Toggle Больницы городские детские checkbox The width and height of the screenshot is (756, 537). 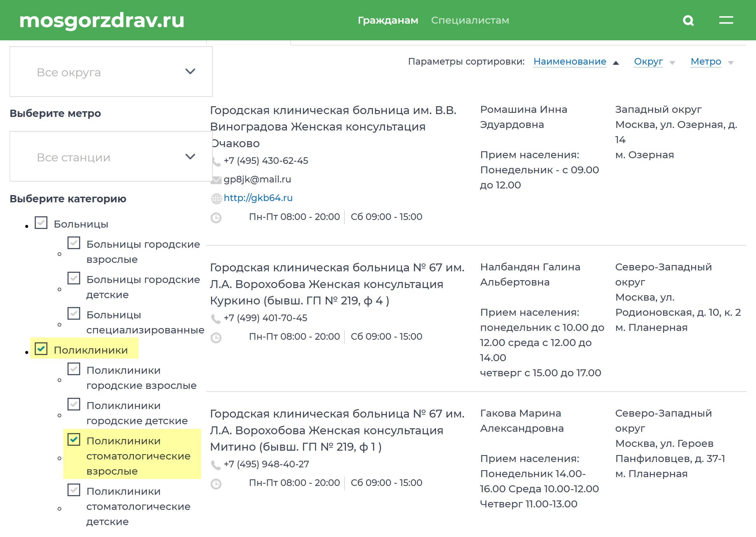click(x=74, y=278)
